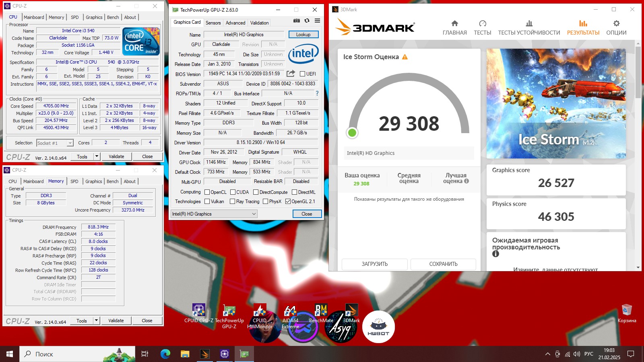This screenshot has height=362, width=644.
Task: Open the Graphics tab in bottom CPU-Z
Action: [x=94, y=181]
